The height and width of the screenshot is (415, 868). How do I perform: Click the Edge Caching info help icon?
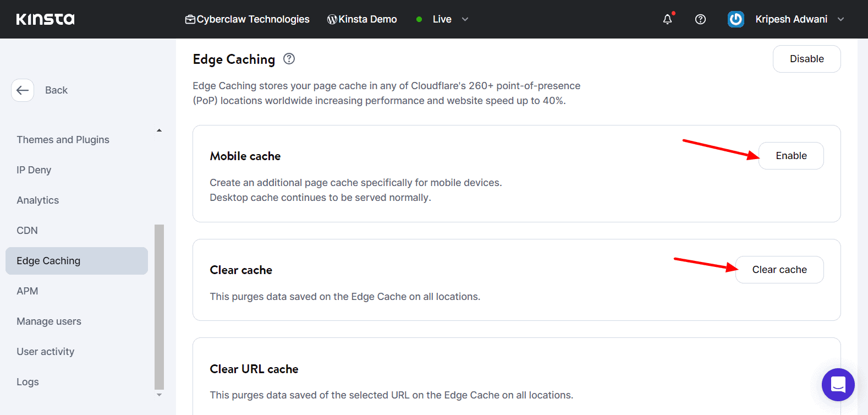(289, 59)
